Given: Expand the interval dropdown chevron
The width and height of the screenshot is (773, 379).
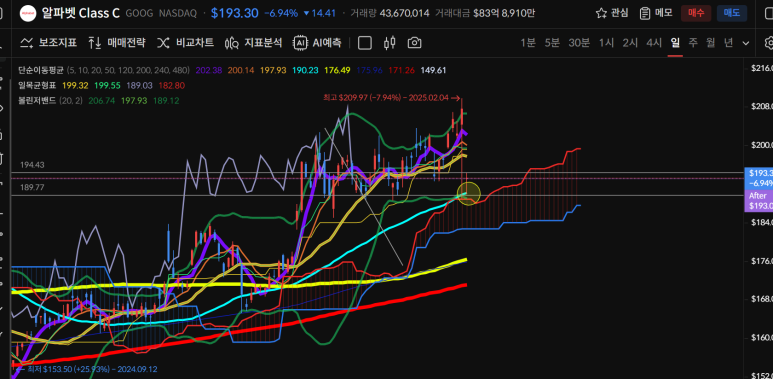Looking at the screenshot, I should [746, 43].
